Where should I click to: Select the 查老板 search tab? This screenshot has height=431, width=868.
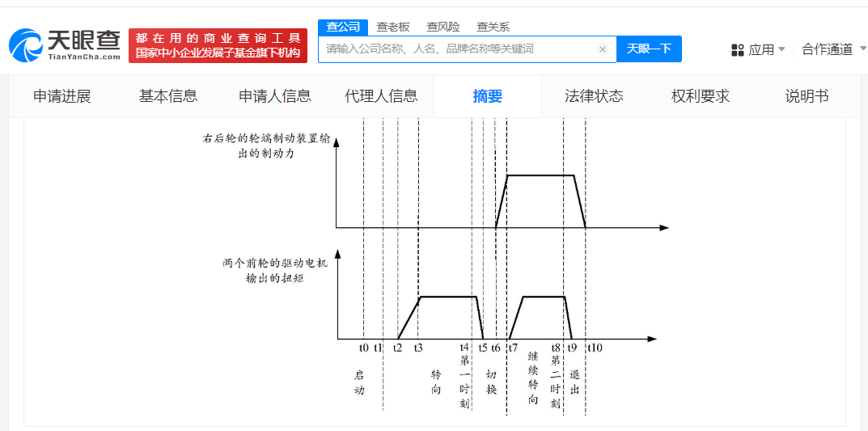(x=393, y=27)
